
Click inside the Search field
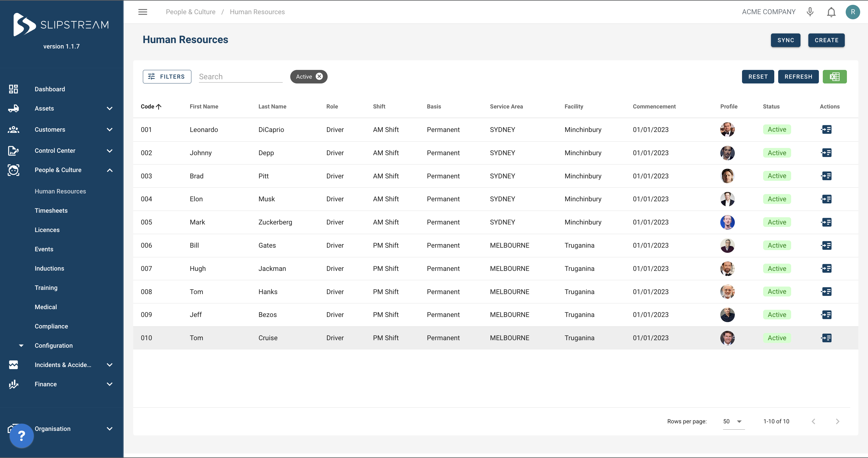click(x=240, y=77)
